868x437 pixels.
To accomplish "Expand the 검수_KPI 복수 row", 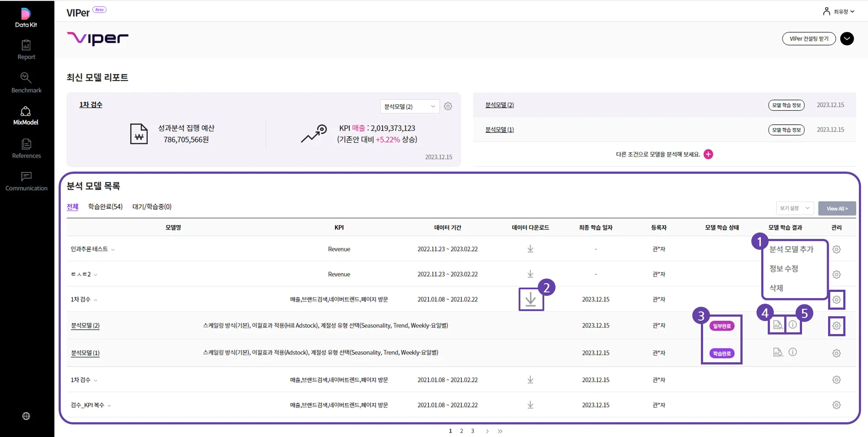I will (x=109, y=406).
